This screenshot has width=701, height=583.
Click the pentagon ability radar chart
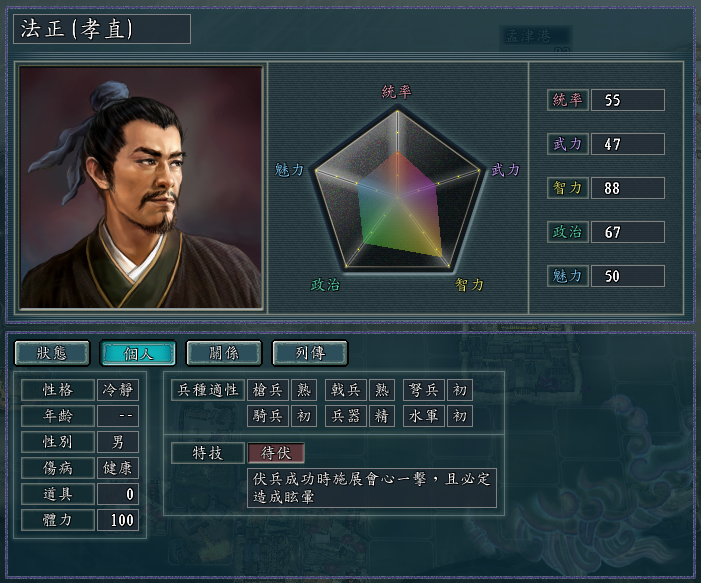coord(397,190)
